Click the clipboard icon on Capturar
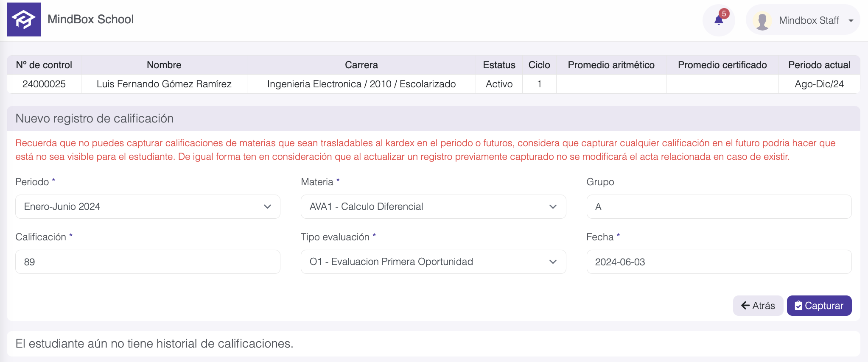Screen dimensions: 868x362 pyautogui.click(x=798, y=306)
